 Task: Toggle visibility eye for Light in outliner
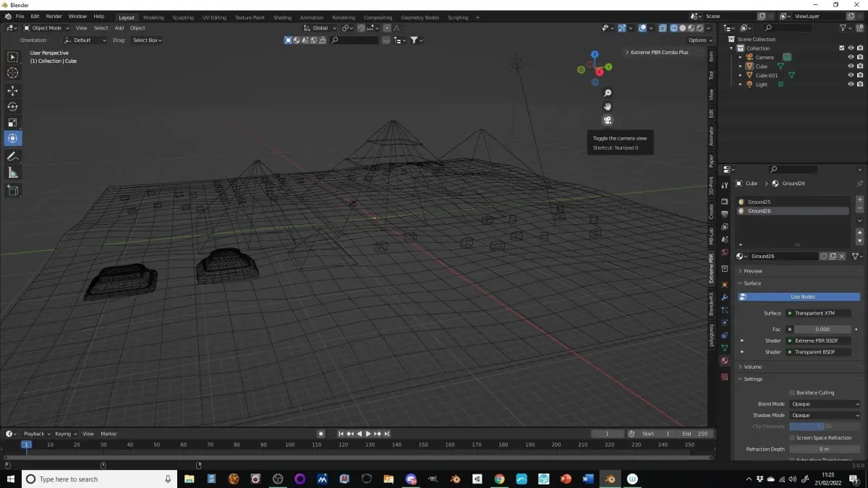coord(851,84)
